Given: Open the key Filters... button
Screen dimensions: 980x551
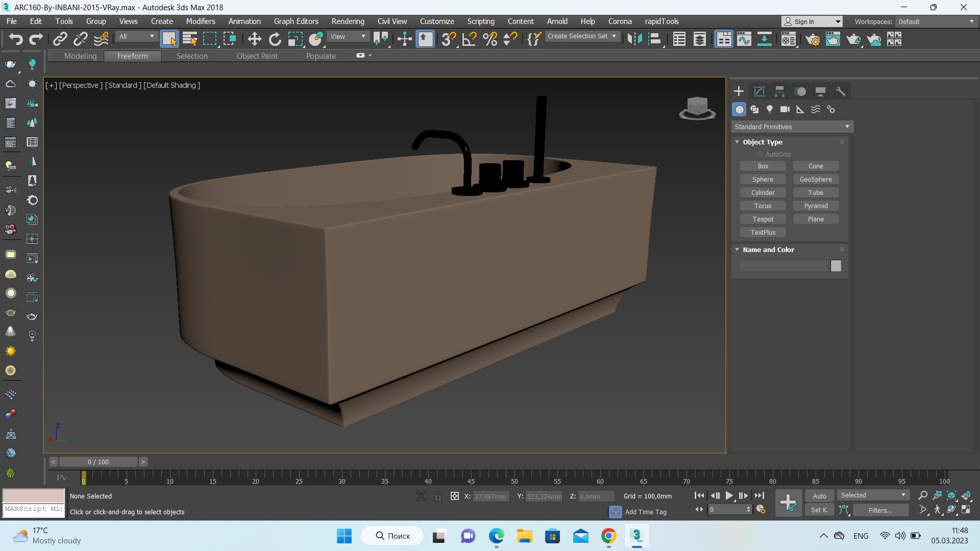Looking at the screenshot, I should [880, 510].
